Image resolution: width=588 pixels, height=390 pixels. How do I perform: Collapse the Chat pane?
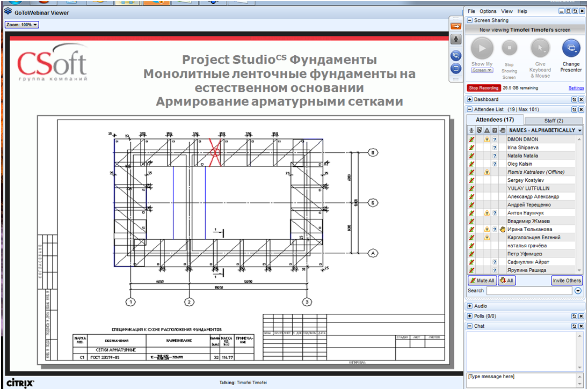click(x=469, y=326)
